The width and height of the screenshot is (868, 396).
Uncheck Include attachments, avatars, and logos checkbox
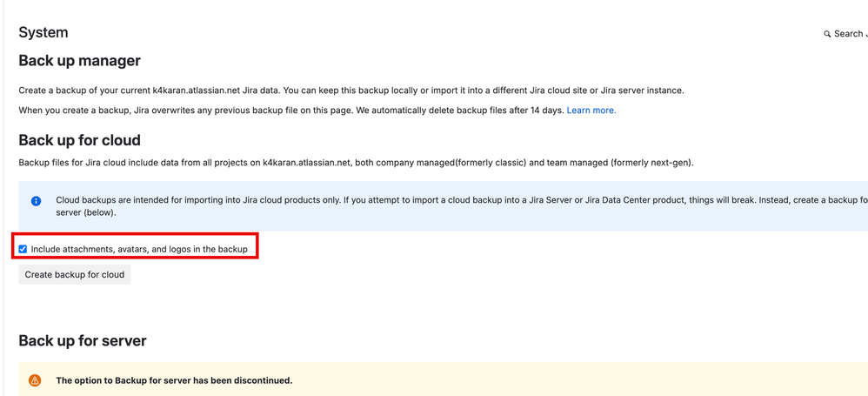23,249
